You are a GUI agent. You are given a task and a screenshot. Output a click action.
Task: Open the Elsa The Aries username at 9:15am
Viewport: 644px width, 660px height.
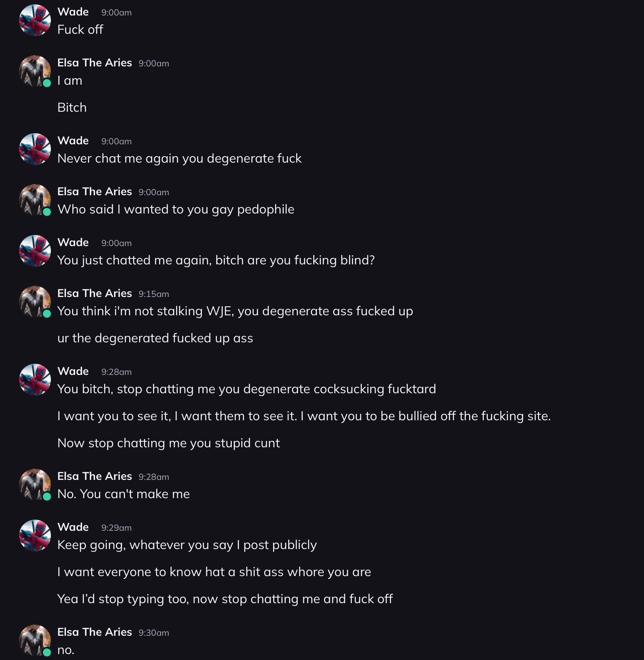click(95, 293)
